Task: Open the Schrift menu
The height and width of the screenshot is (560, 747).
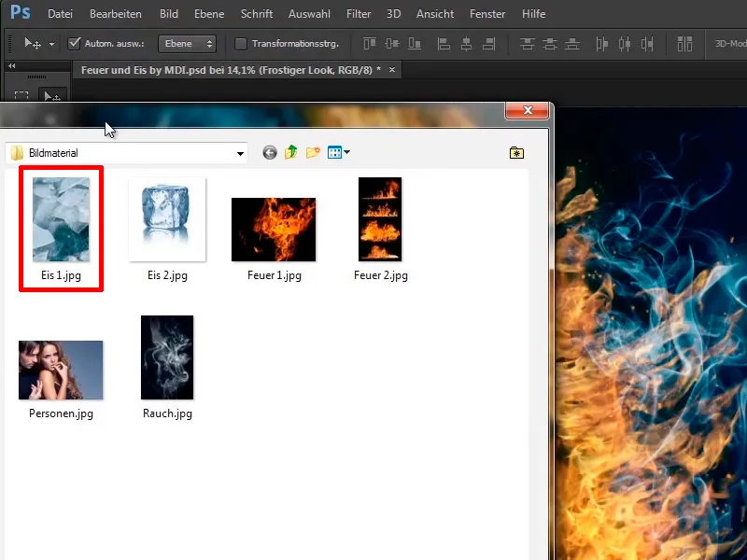Action: (x=256, y=14)
